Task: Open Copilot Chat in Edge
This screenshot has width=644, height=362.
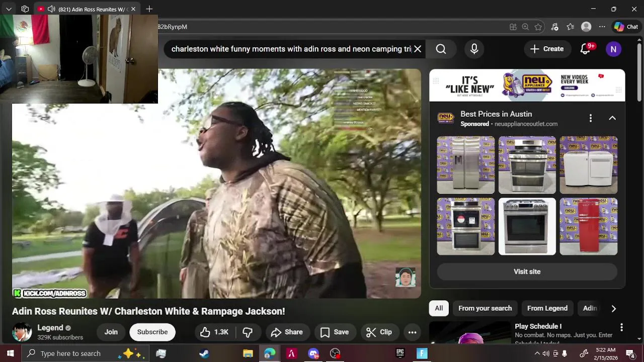Action: click(626, 27)
